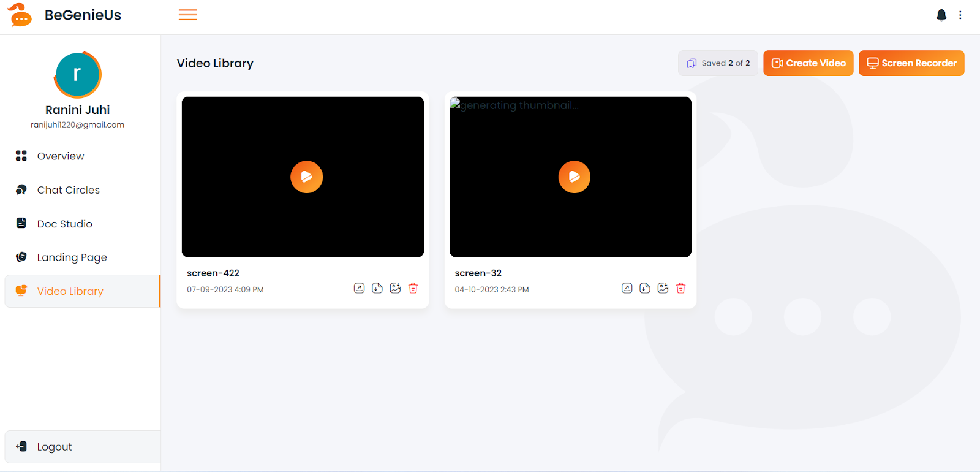Delete the screen-422 video

[x=413, y=288]
